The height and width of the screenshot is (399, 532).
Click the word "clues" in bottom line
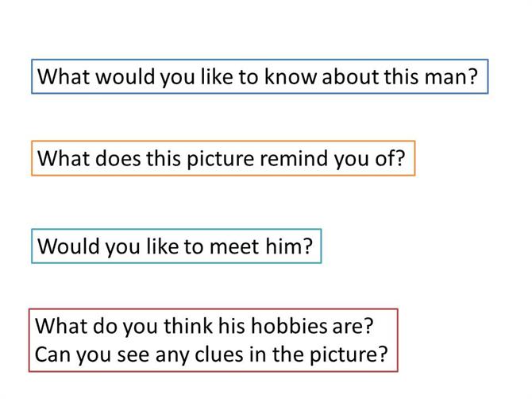(x=219, y=354)
